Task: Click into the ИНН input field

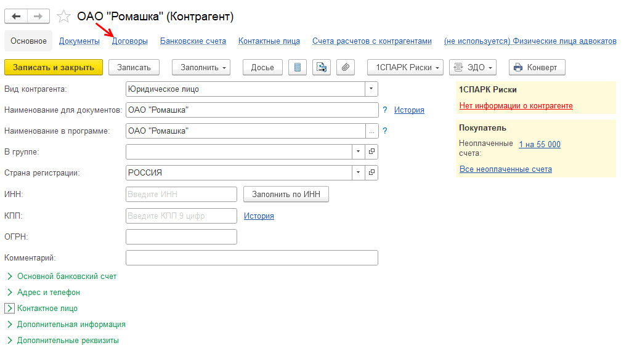Action: click(181, 195)
